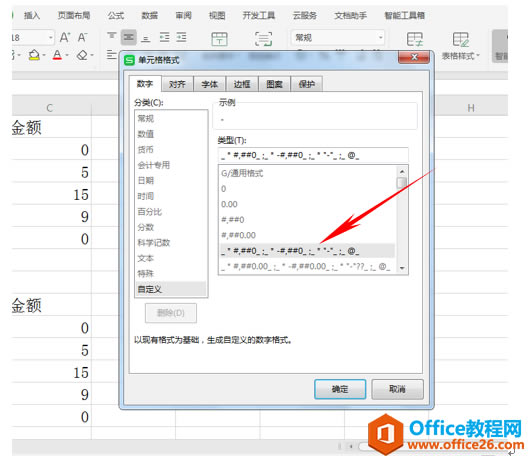Select 常规 in the category list

coord(171,119)
